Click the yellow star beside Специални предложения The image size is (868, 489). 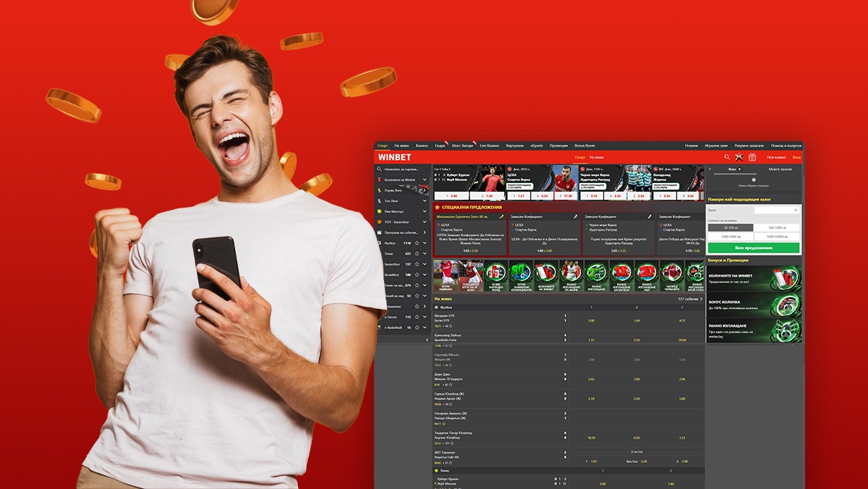[x=437, y=207]
